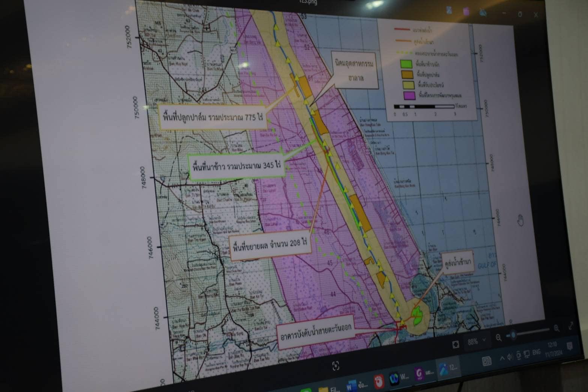
Task: Click the zoom in magnifier icon
Action: (x=556, y=328)
